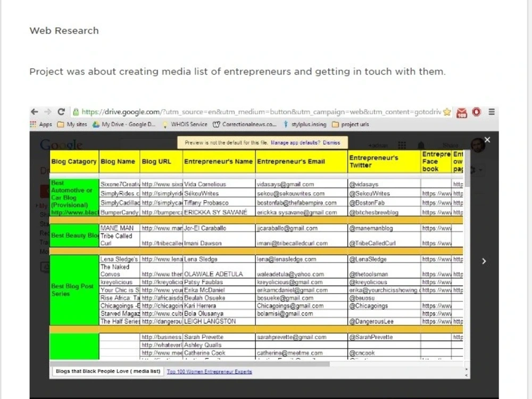Click the red Opera-style extension icon
The image size is (532, 399).
pyautogui.click(x=477, y=112)
